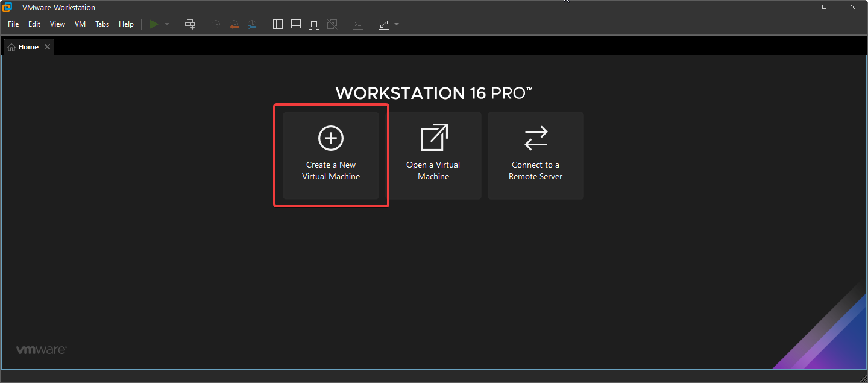Toggle the library sidebar panel icon
The width and height of the screenshot is (868, 383).
click(278, 24)
